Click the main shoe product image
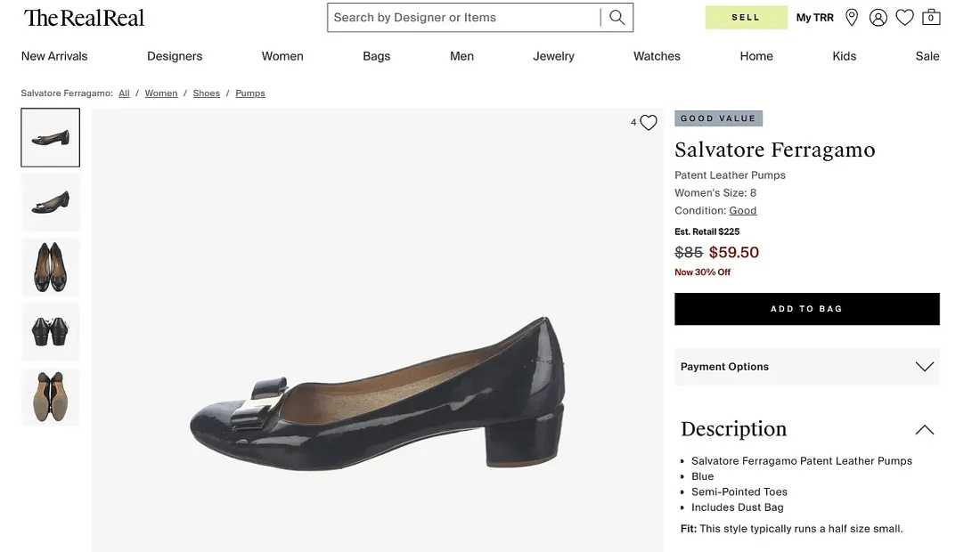This screenshot has width=980, height=552. click(378, 329)
